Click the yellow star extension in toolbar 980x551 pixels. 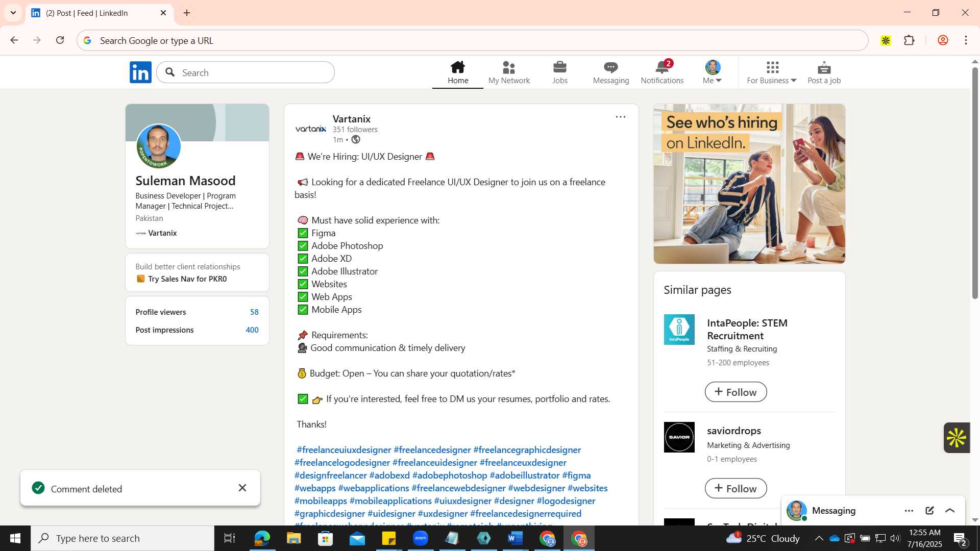pos(886,40)
